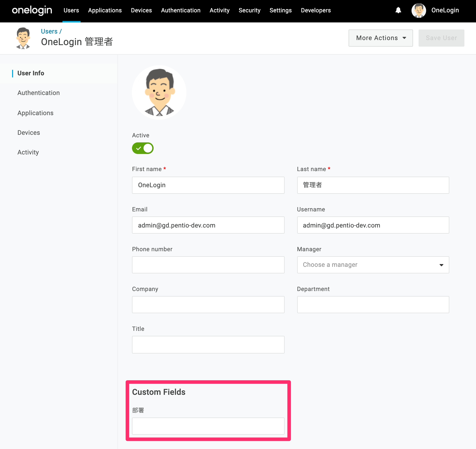Open the Devices menu in the top navigation
This screenshot has height=449, width=476.
click(141, 10)
